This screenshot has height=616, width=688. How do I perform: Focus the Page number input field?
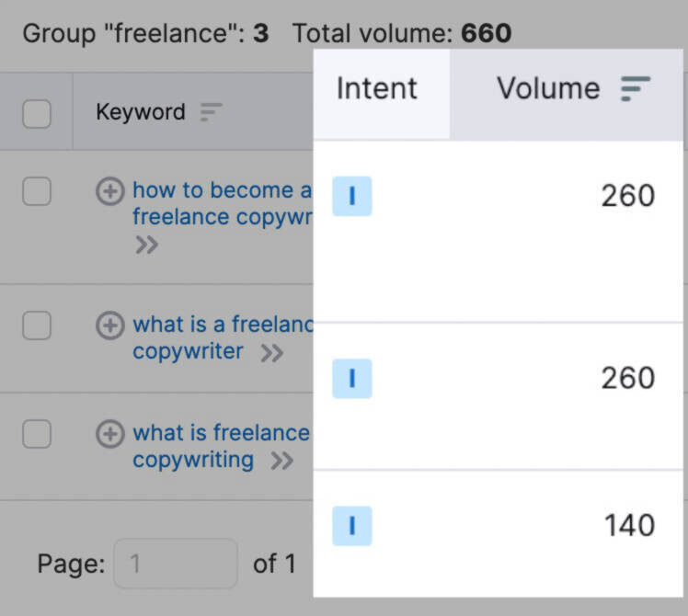click(176, 564)
